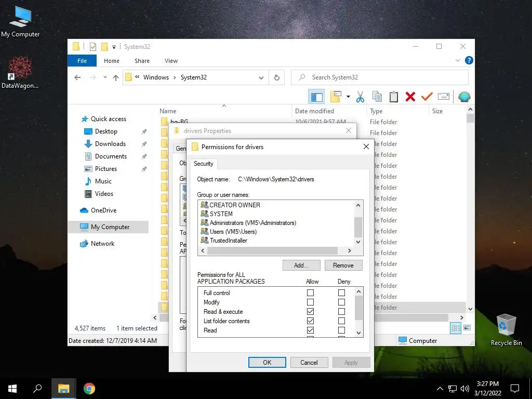Screen dimensions: 532x399
Task: Click the Add... button
Action: (301, 265)
